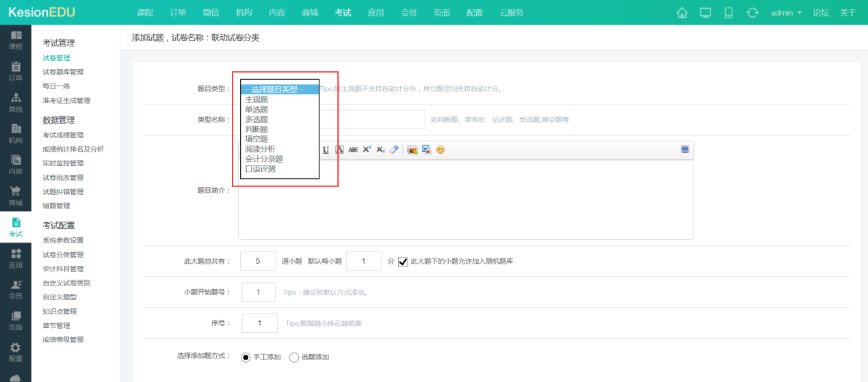Click the refresh icon in top bar

click(752, 13)
